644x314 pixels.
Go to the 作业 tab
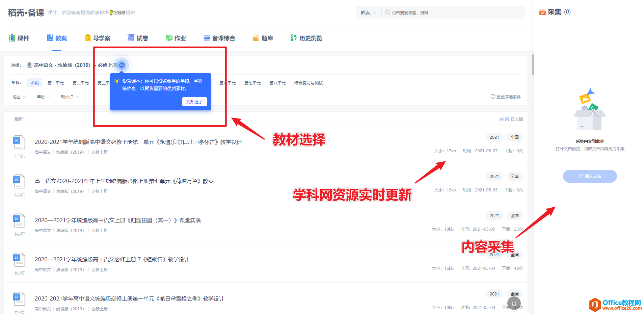tap(176, 38)
